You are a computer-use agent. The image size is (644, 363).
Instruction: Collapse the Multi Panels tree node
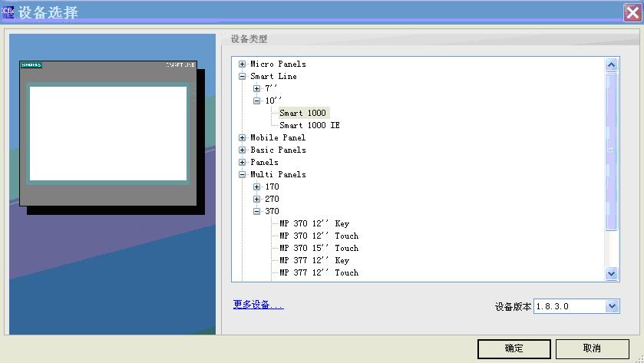click(x=243, y=174)
